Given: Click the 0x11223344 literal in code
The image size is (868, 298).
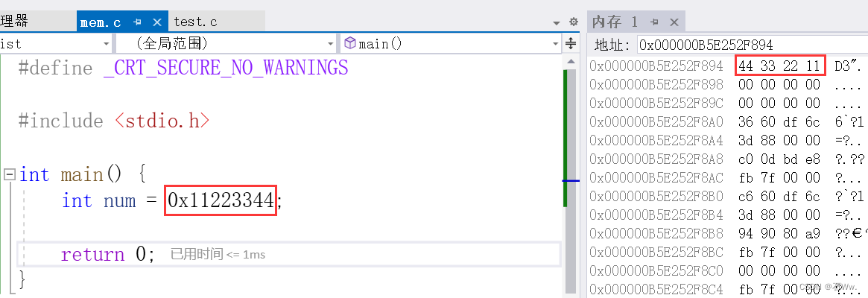Looking at the screenshot, I should click(x=221, y=200).
